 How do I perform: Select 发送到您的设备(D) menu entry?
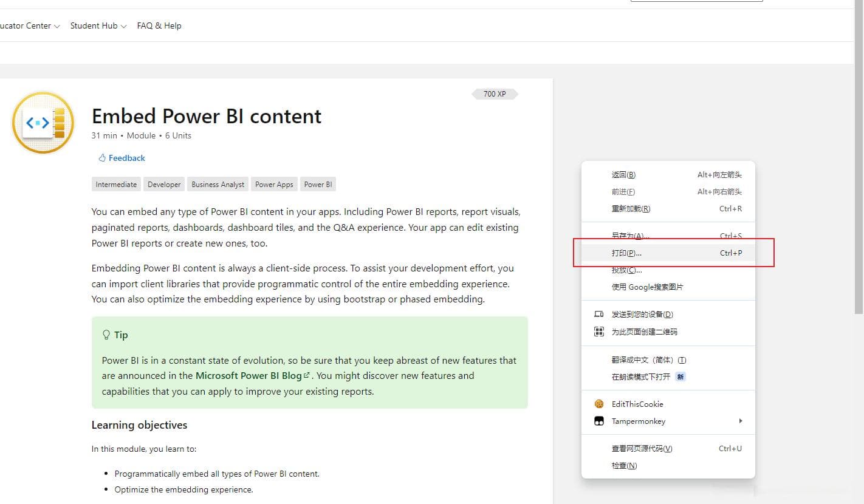[668, 315]
